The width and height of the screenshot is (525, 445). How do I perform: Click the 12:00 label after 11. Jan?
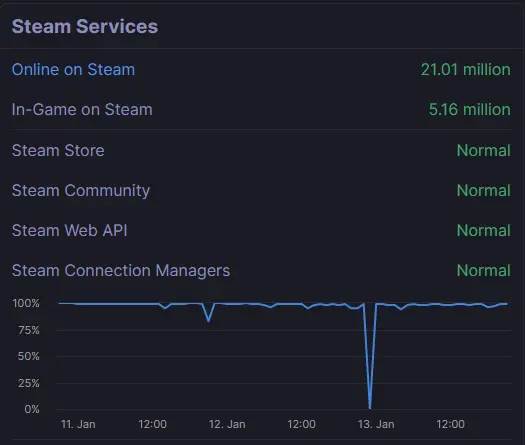(153, 424)
